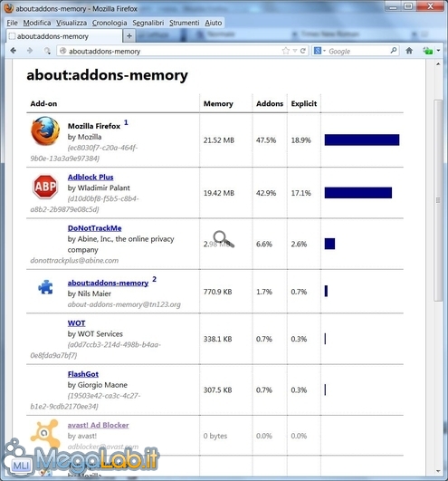
Task: Click the 770.9 KB memory value
Action: tap(217, 292)
